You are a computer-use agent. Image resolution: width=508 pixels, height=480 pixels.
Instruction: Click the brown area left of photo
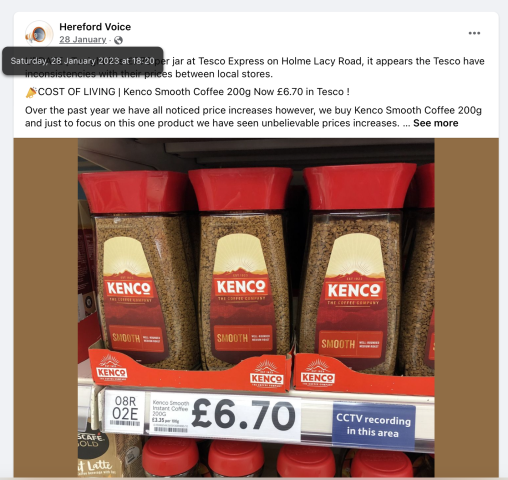[x=46, y=307]
